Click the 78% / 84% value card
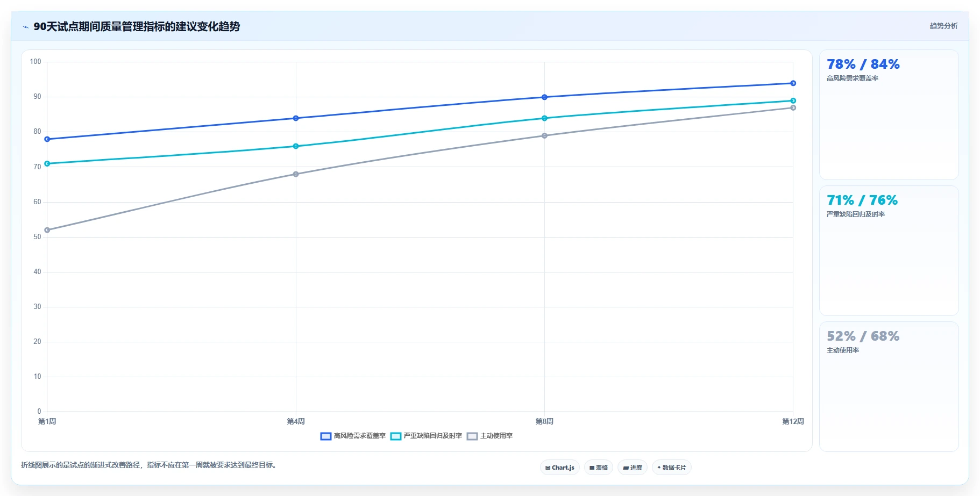This screenshot has width=980, height=496. pyautogui.click(x=889, y=115)
